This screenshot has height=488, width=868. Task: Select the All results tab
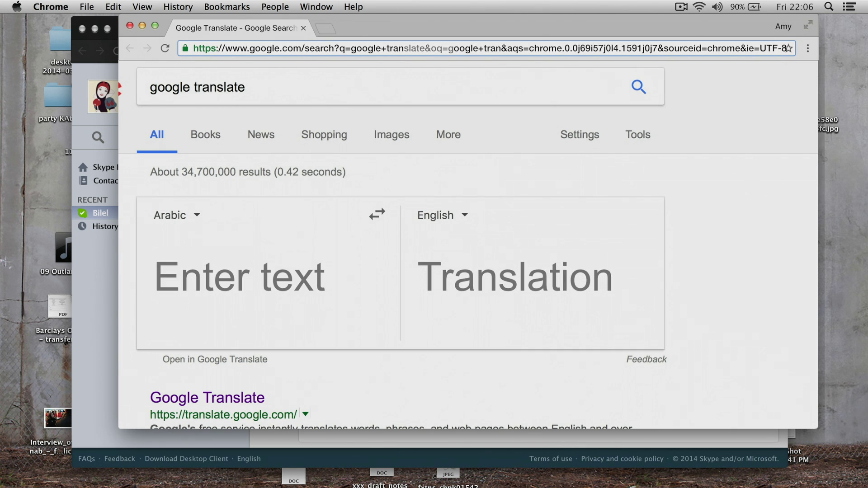tap(157, 135)
